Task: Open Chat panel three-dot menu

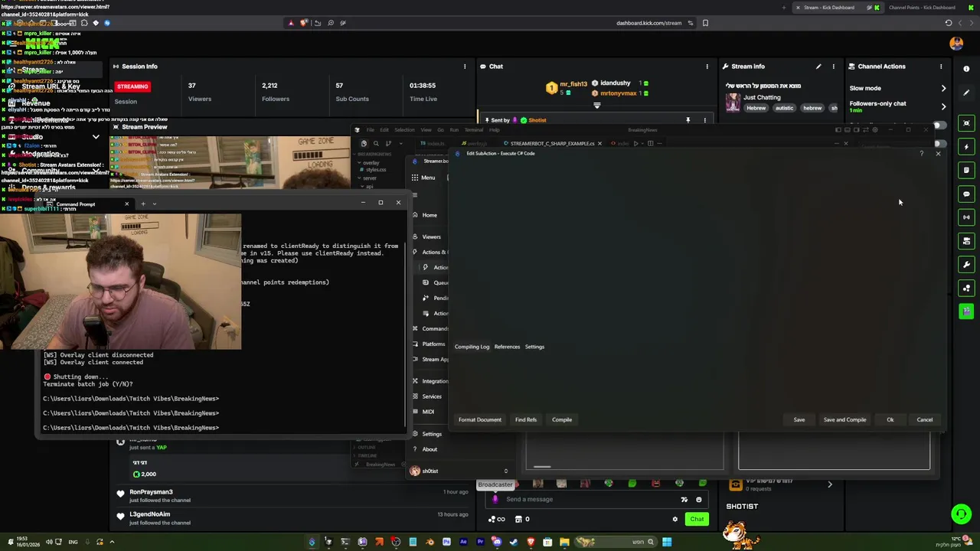Action: click(x=707, y=67)
